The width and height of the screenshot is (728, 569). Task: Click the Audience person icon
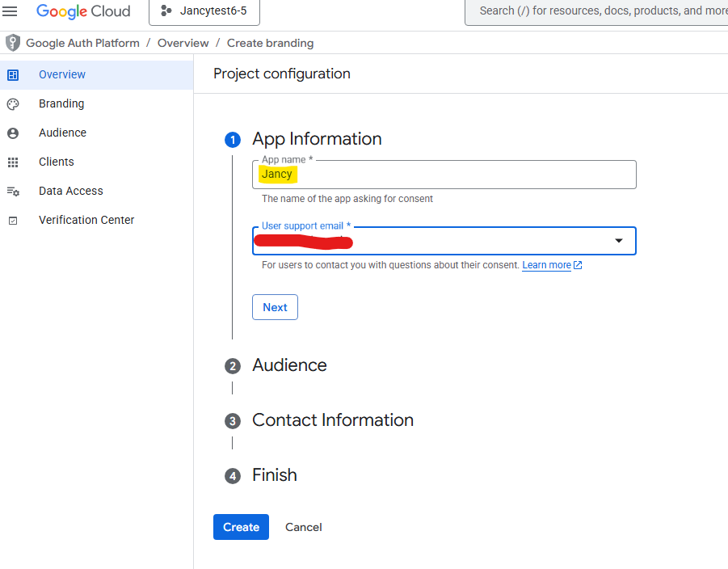[x=13, y=133]
